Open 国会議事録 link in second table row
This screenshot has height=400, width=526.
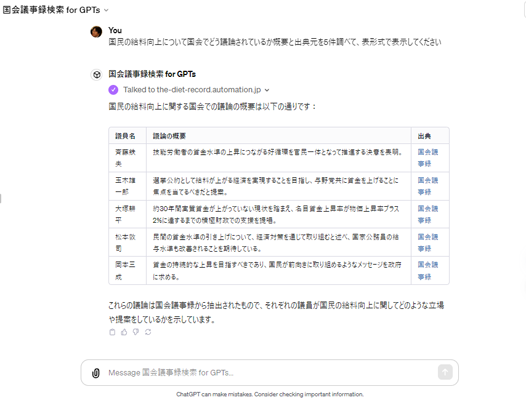[x=428, y=186]
